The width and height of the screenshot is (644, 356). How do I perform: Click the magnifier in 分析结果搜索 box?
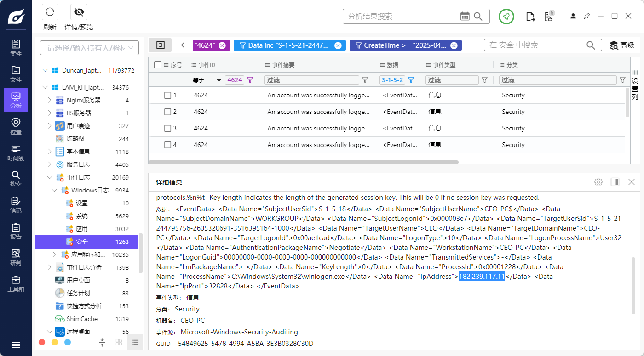pyautogui.click(x=478, y=17)
